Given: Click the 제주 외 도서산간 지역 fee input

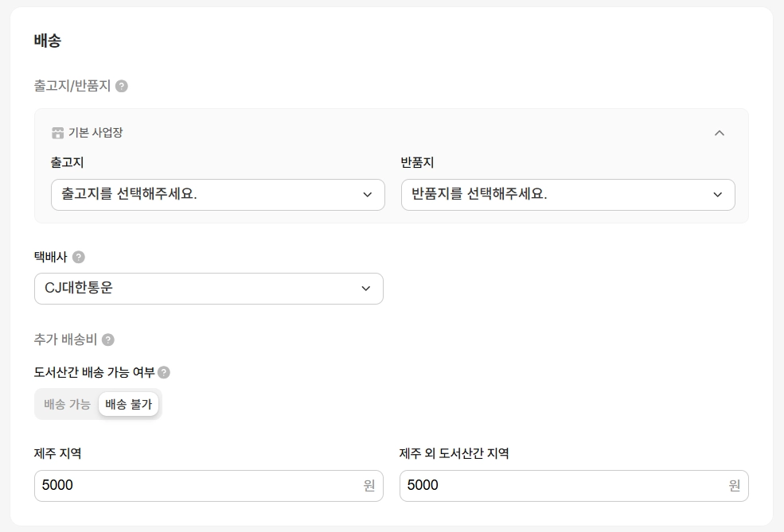Looking at the screenshot, I should tap(564, 486).
